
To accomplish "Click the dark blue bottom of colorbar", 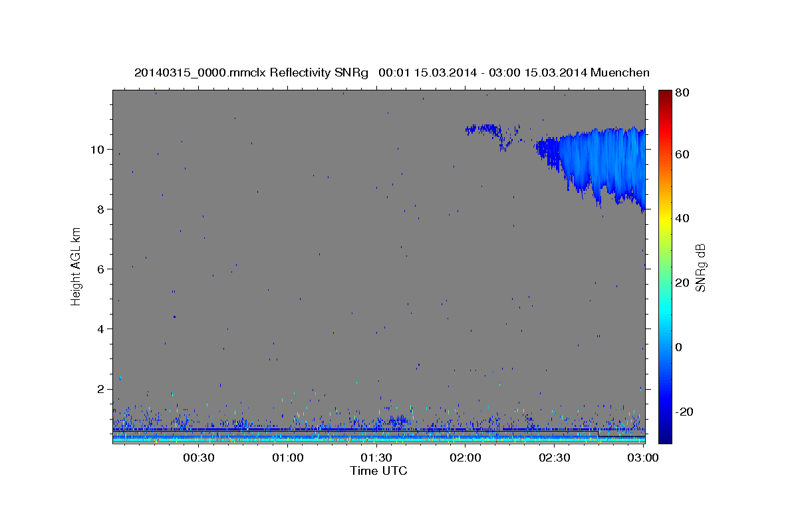I will point(665,436).
